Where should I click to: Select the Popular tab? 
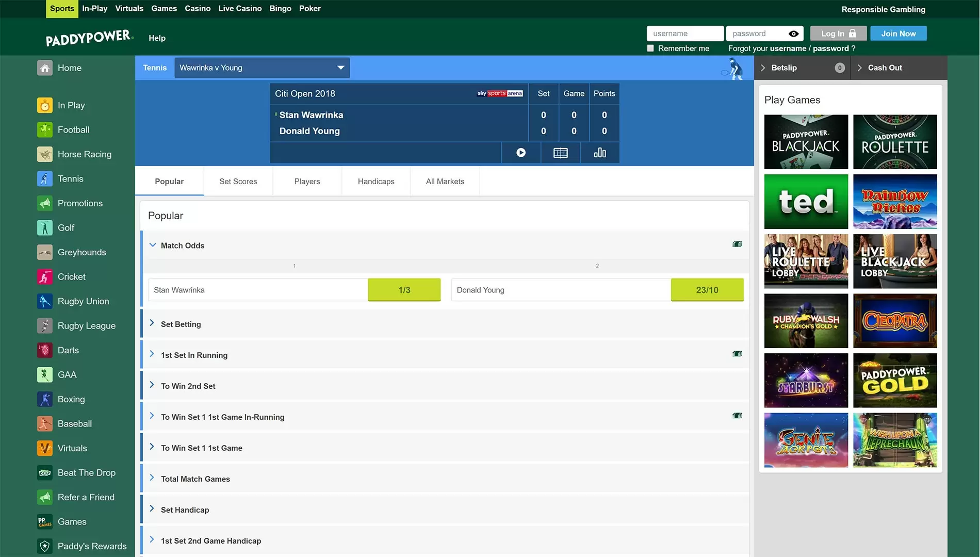click(x=169, y=182)
